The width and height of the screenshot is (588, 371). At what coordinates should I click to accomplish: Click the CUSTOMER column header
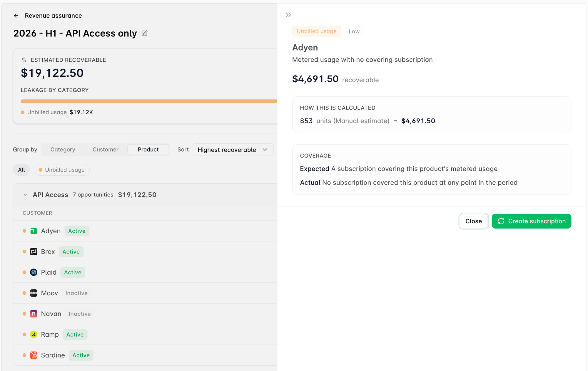coord(37,213)
